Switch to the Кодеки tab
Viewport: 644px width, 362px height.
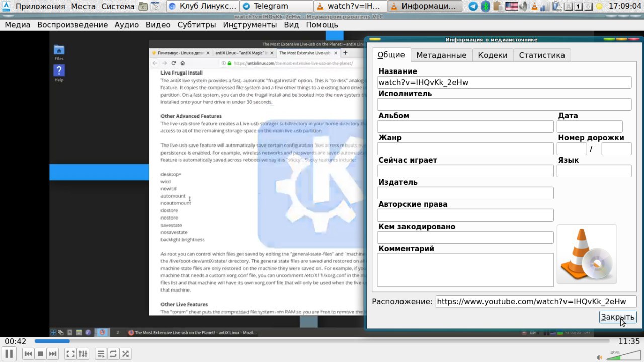point(493,55)
